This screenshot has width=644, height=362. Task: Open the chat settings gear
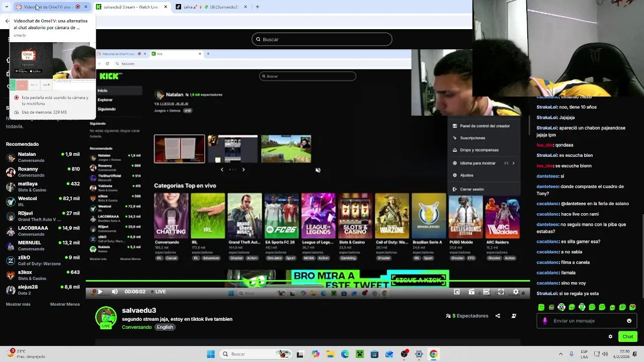point(610,336)
